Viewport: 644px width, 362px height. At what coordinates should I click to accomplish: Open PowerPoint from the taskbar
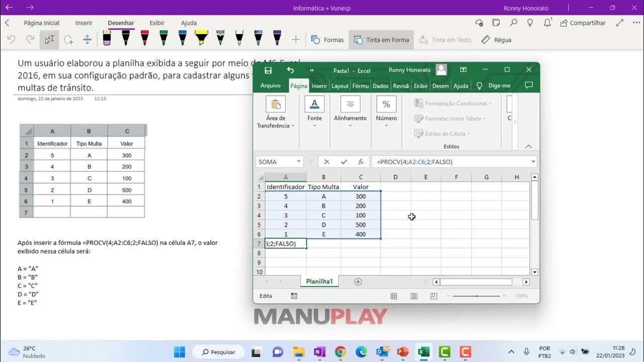coord(403,352)
